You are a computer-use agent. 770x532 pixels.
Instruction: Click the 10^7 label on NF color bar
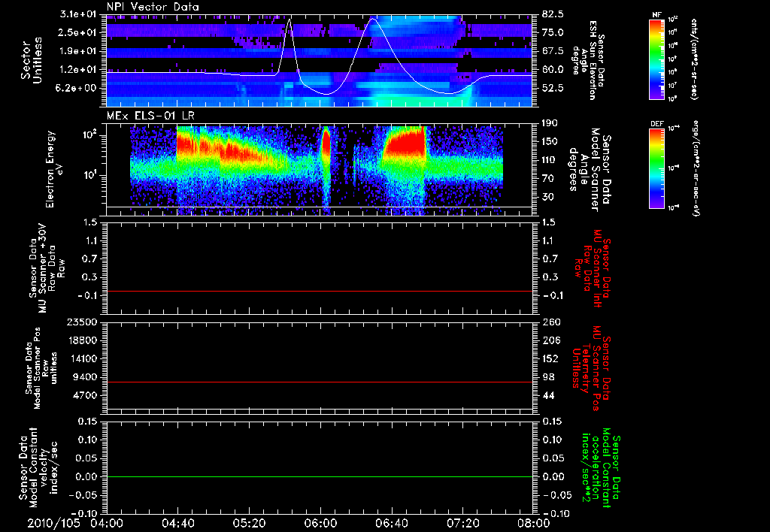point(673,86)
